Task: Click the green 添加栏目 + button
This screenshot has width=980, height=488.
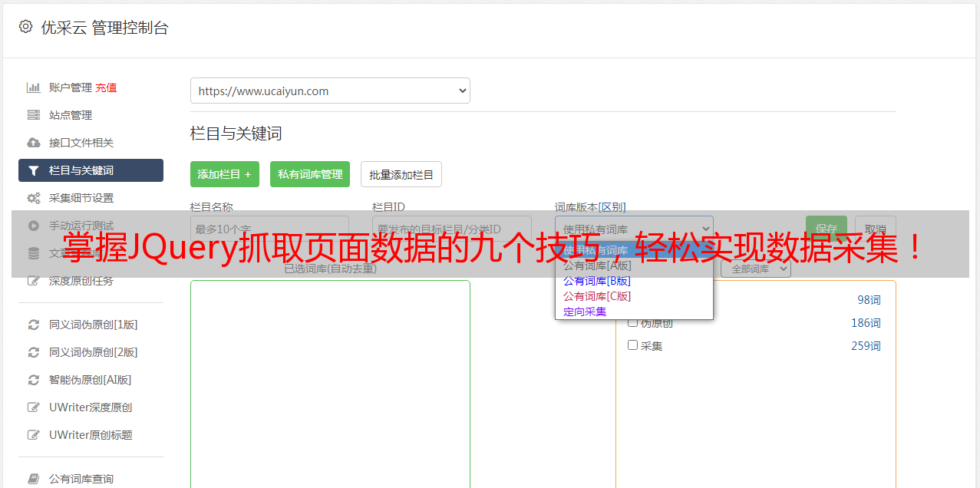Action: (x=225, y=174)
